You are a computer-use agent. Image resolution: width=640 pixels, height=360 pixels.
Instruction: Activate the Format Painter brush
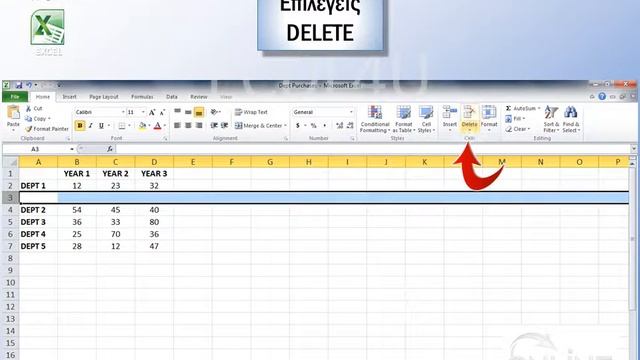(x=29, y=129)
